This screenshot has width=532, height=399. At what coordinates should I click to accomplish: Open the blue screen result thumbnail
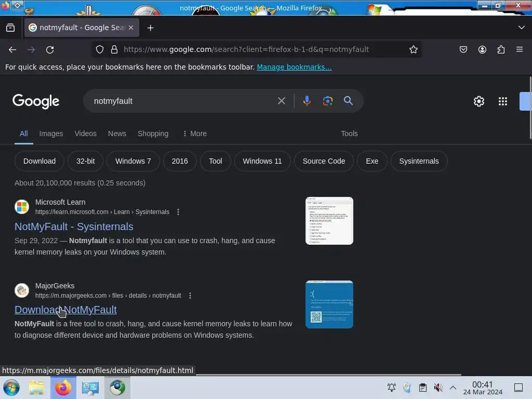point(329,304)
